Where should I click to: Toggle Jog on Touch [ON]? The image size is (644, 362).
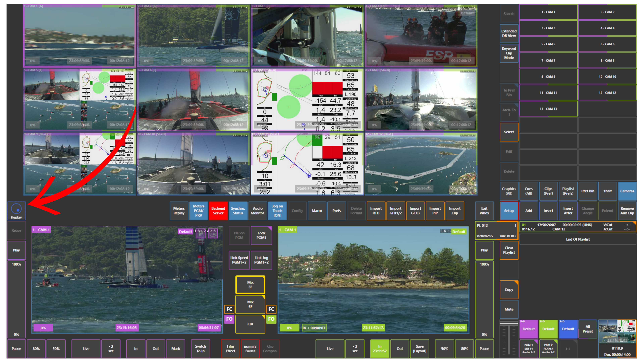point(277,211)
